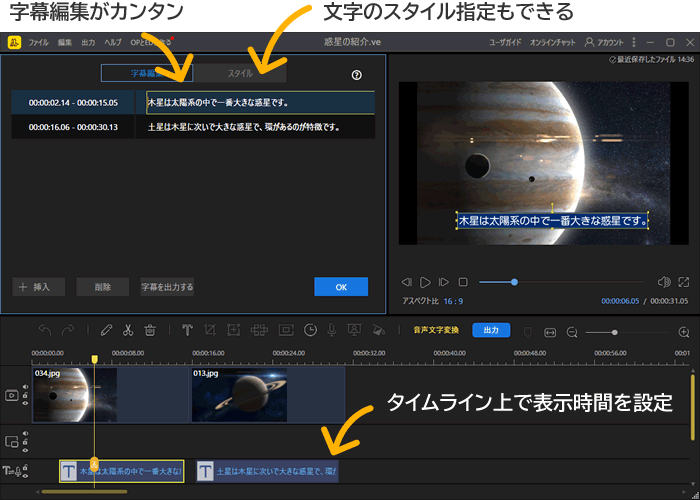Click the microphone voiceover icon

331,330
